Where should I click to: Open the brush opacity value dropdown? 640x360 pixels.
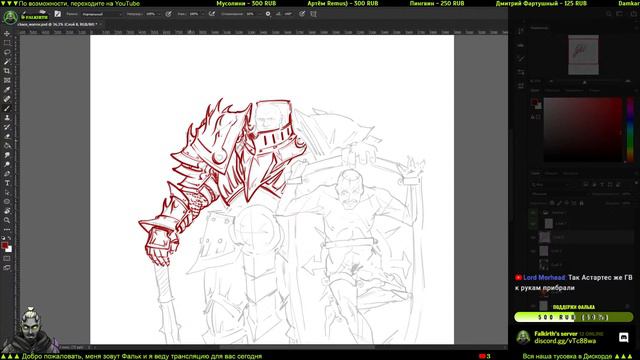point(152,14)
